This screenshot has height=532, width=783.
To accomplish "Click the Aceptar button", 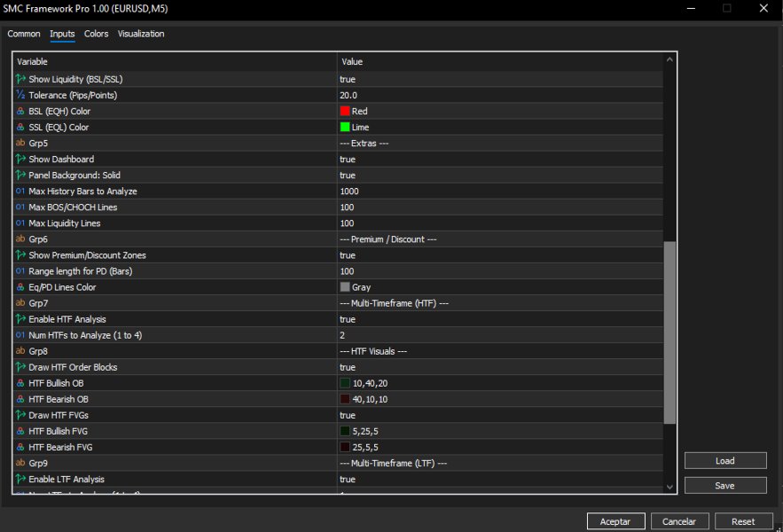I will coord(615,521).
